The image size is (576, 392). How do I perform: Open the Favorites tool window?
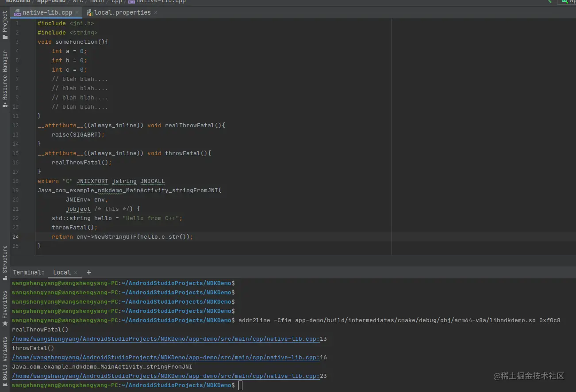pos(5,308)
